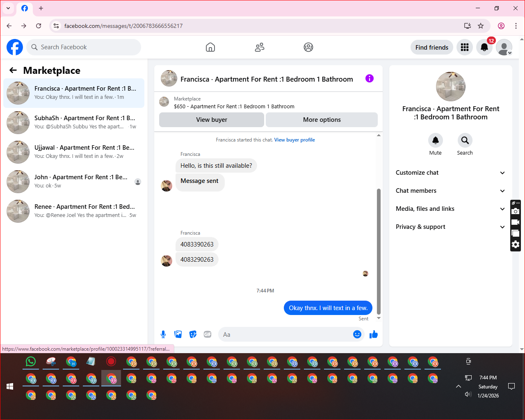Open the browser tab search dropdown
The height and width of the screenshot is (420, 525).
click(8, 8)
